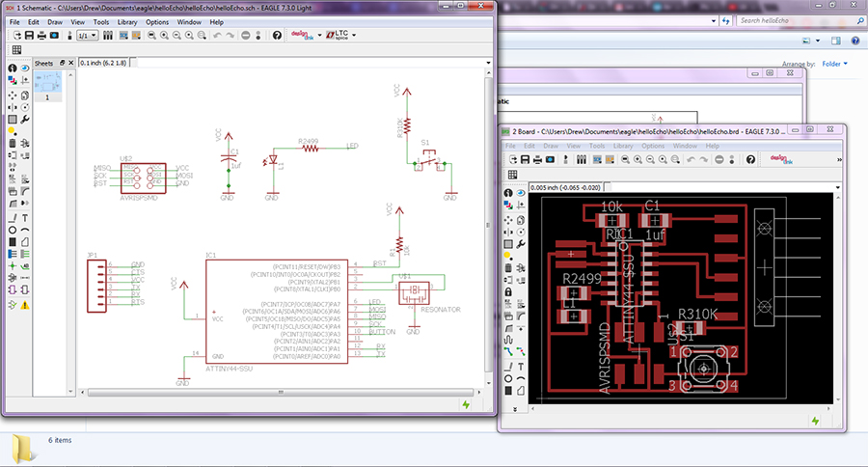Open File menu in Schematic window
This screenshot has width=868, height=467.
click(x=14, y=22)
